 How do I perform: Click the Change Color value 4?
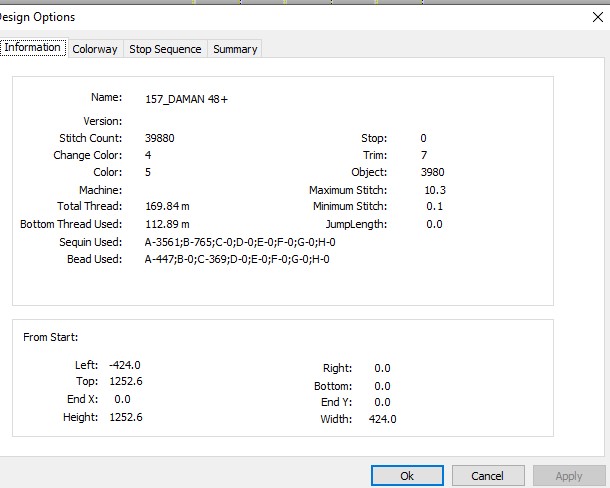click(x=148, y=155)
